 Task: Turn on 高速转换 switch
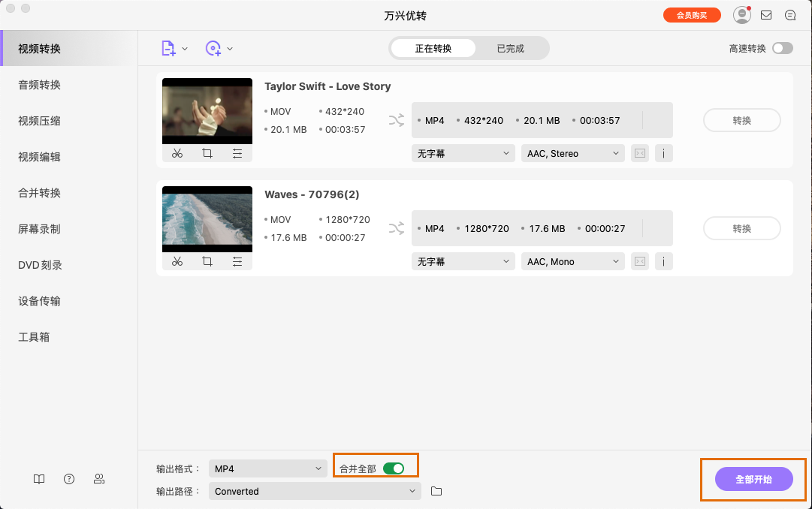click(x=782, y=47)
